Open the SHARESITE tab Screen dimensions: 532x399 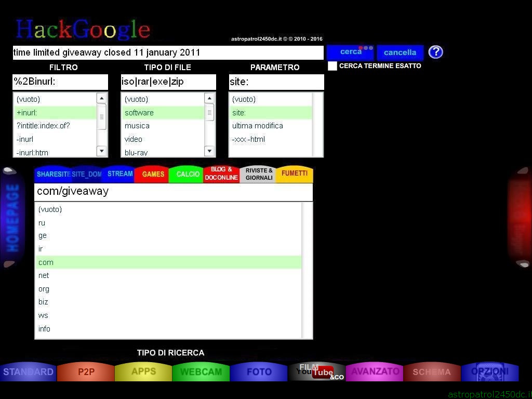point(52,174)
